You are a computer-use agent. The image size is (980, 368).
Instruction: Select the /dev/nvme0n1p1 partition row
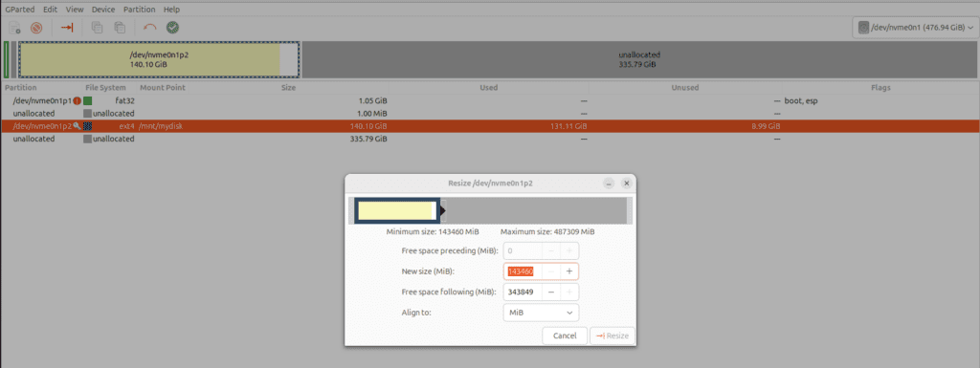490,100
